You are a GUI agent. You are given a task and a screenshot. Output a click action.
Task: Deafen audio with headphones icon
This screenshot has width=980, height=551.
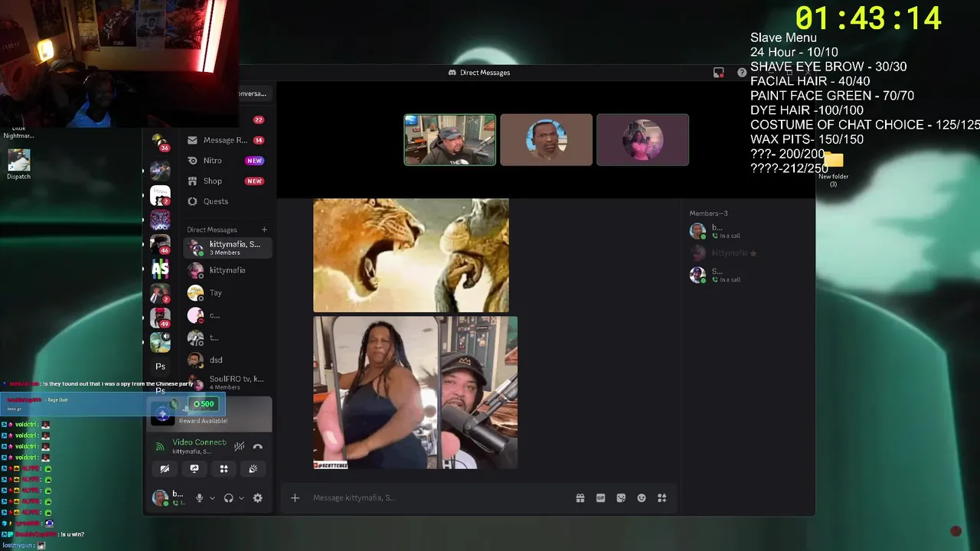pyautogui.click(x=228, y=498)
